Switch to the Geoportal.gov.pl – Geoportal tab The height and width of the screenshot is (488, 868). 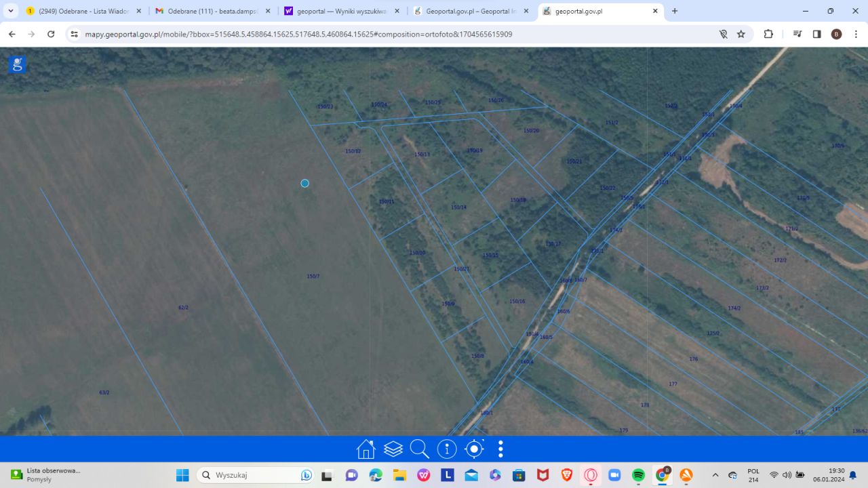pos(471,11)
